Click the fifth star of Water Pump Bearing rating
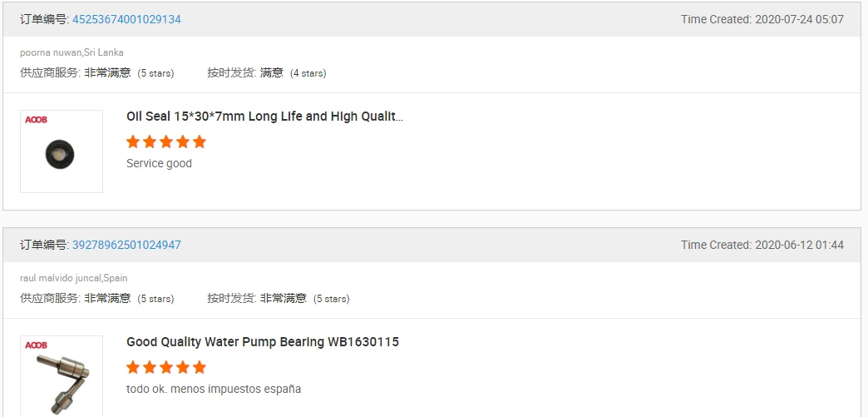Screen dimensions: 868x417 [x=200, y=367]
